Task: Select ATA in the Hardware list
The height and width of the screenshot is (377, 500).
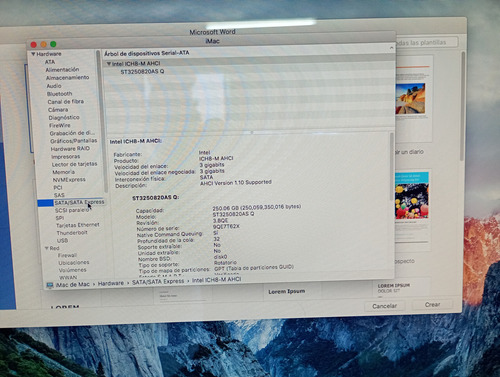Action: click(50, 62)
